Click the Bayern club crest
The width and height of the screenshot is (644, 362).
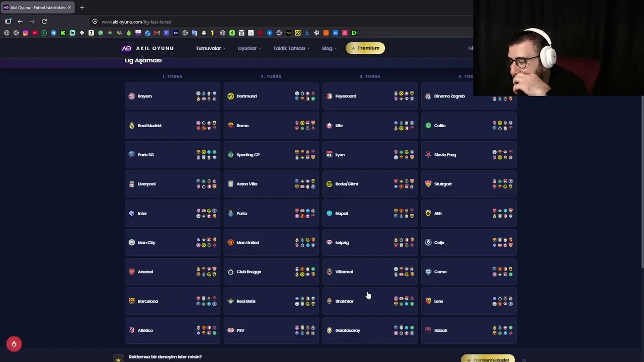(x=132, y=96)
